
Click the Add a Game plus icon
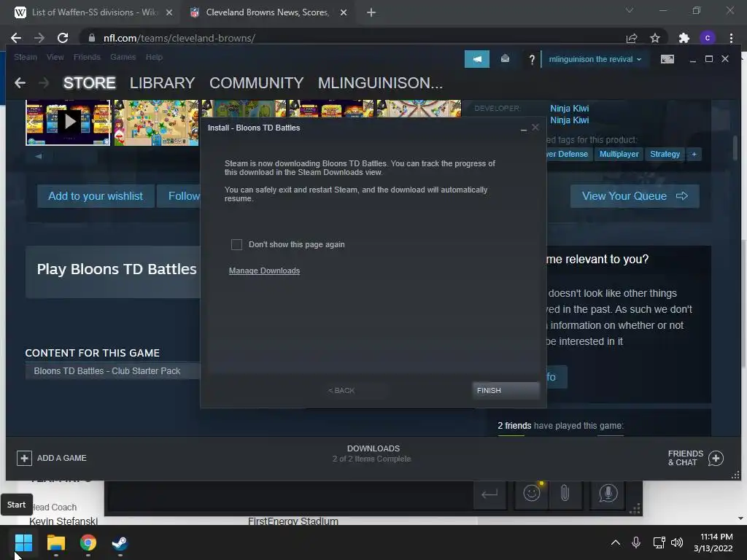(x=24, y=458)
